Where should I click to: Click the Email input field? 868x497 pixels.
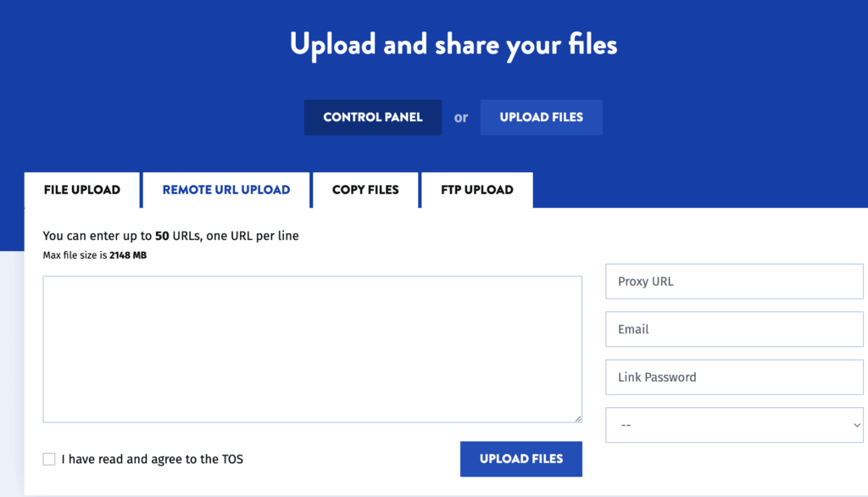[734, 329]
